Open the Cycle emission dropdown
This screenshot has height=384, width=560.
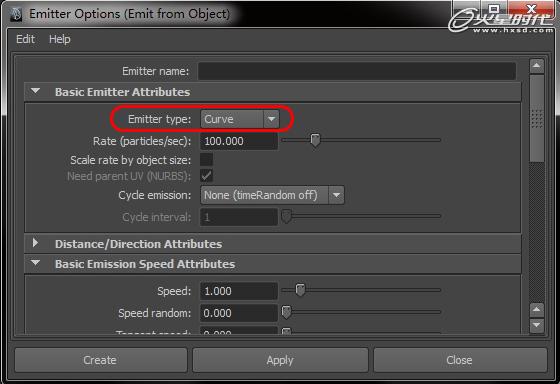(x=272, y=195)
